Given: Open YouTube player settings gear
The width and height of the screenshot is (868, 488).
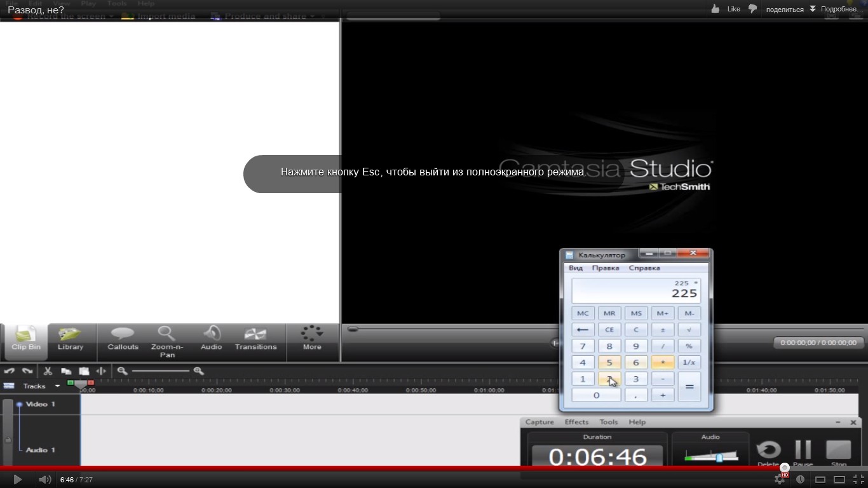Looking at the screenshot, I should pyautogui.click(x=780, y=480).
